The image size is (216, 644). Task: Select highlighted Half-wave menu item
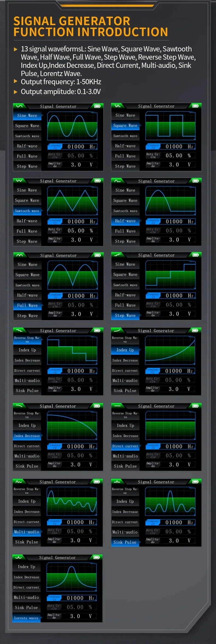(x=126, y=221)
